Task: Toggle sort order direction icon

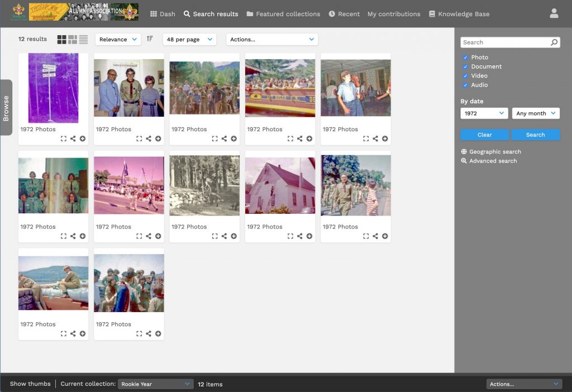Action: coord(150,39)
